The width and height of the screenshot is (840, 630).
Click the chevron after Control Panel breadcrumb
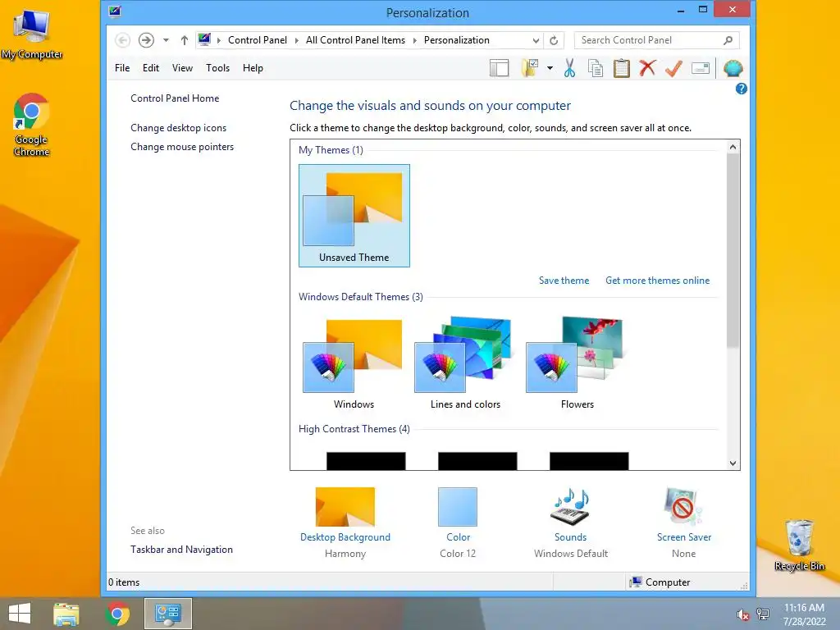[x=296, y=40]
